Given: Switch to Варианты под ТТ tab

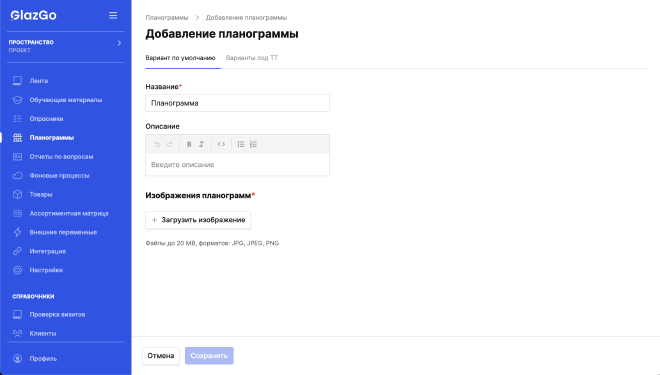Looking at the screenshot, I should click(252, 58).
